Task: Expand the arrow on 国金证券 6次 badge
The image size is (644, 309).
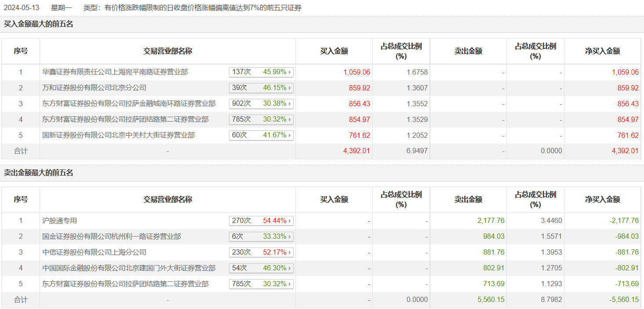Action: pos(290,237)
